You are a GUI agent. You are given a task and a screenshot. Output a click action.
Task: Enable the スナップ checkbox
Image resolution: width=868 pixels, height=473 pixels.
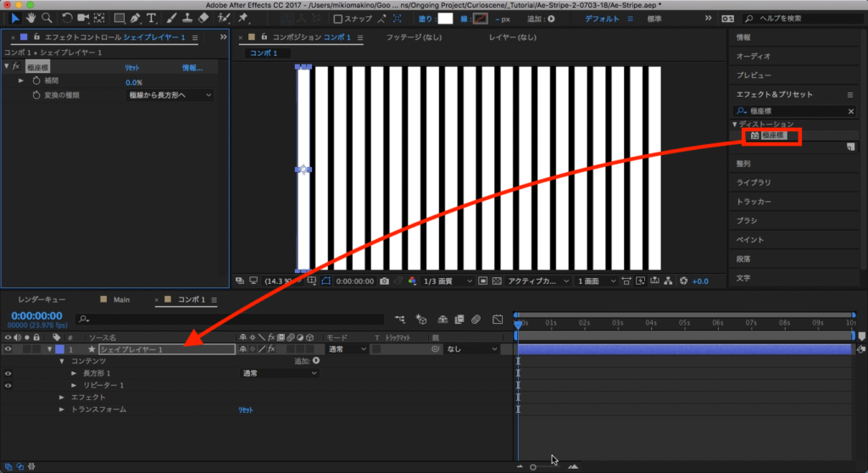click(x=338, y=19)
